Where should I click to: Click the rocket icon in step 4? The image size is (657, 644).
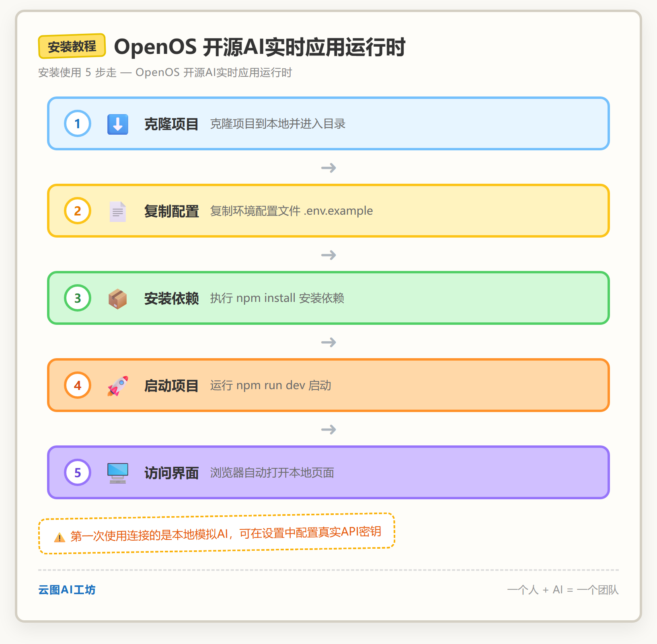118,386
